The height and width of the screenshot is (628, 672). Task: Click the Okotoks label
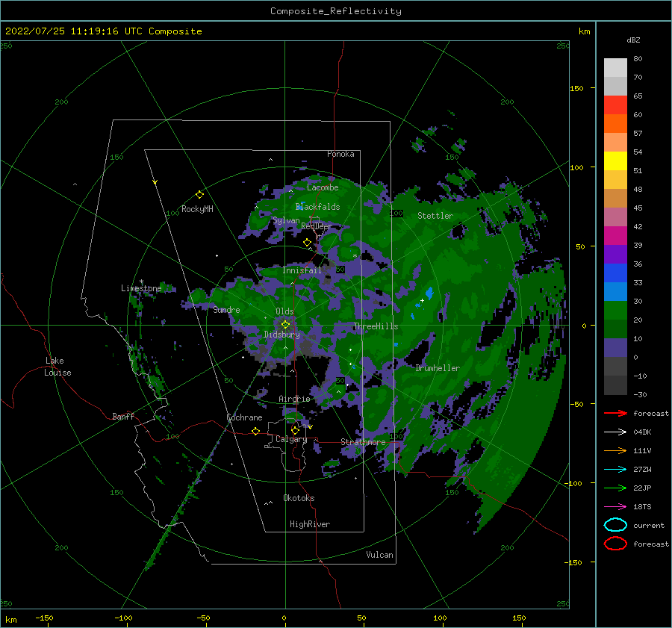299,498
